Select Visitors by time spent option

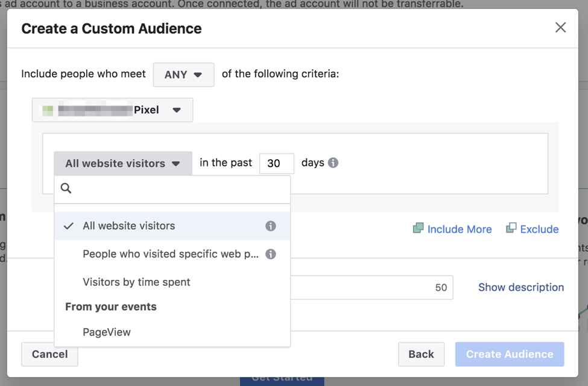[x=136, y=282]
